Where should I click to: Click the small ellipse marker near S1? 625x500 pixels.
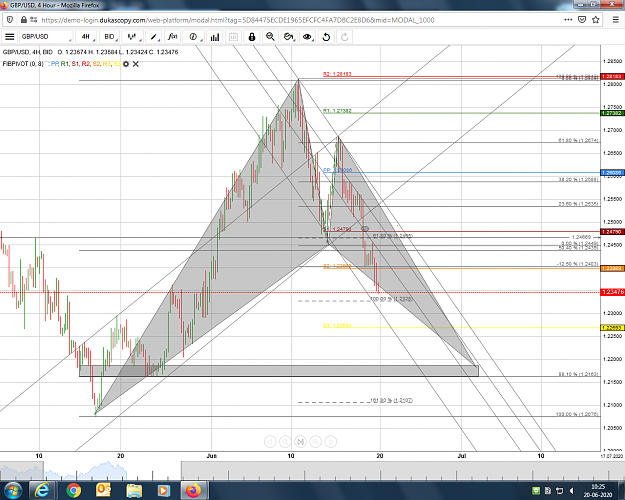(x=365, y=229)
